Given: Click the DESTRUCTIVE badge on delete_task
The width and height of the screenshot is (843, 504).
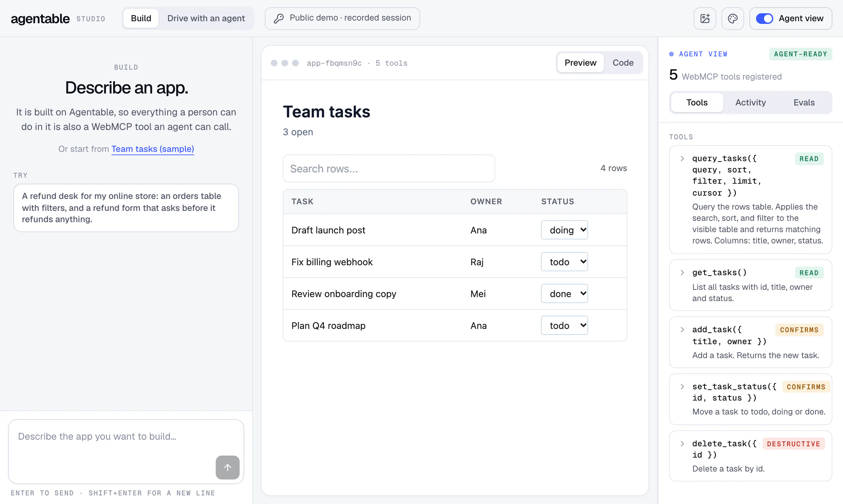Looking at the screenshot, I should [x=793, y=444].
